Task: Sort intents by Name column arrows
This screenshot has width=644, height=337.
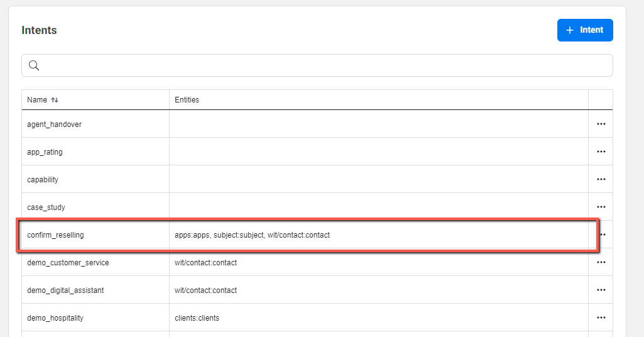Action: (55, 100)
